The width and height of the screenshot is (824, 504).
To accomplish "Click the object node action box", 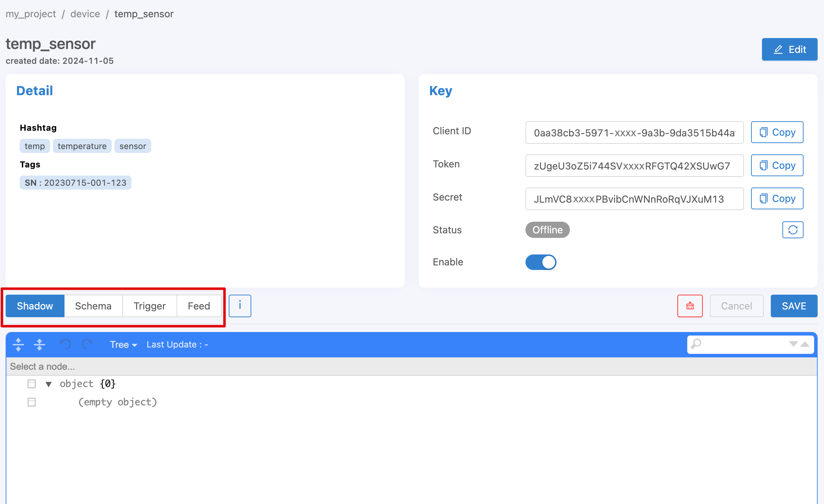I will (x=32, y=384).
